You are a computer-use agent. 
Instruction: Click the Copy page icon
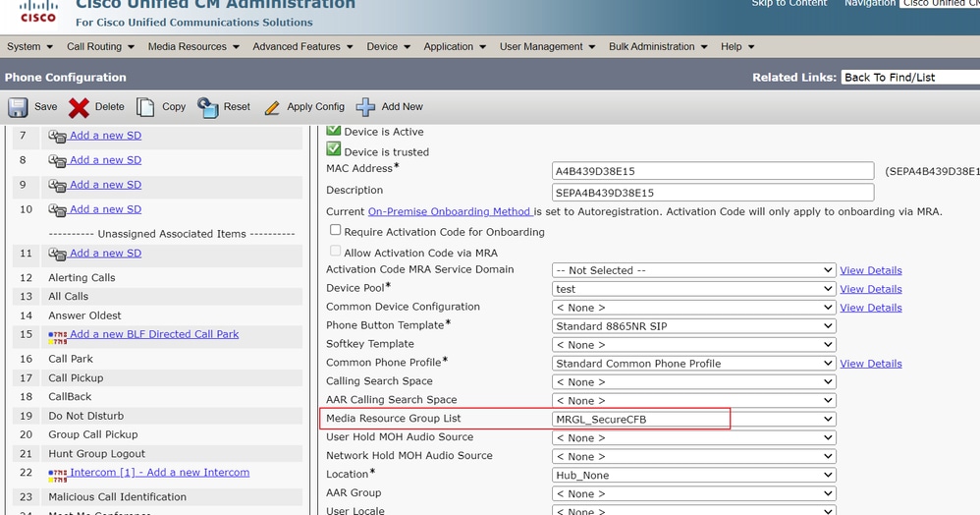click(145, 107)
